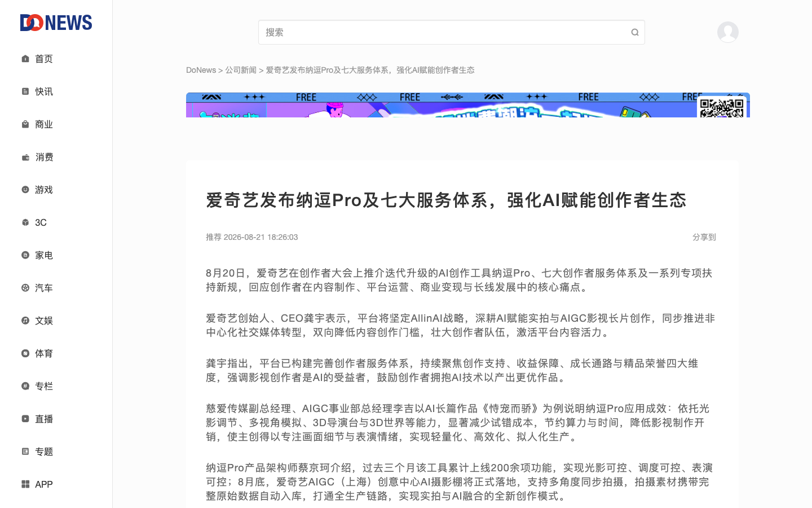
Task: Click the 快讯 sidebar icon
Action: pyautogui.click(x=25, y=91)
